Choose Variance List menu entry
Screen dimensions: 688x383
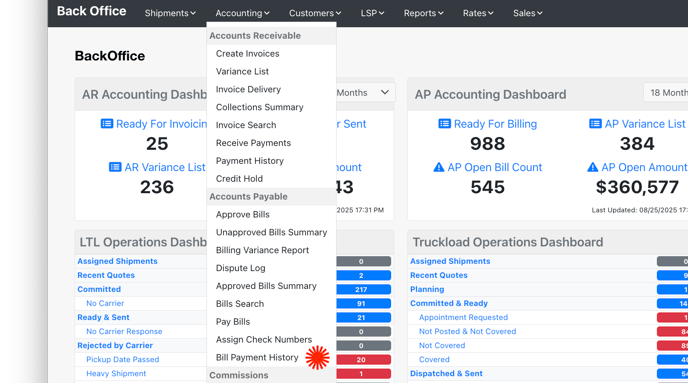(x=242, y=72)
